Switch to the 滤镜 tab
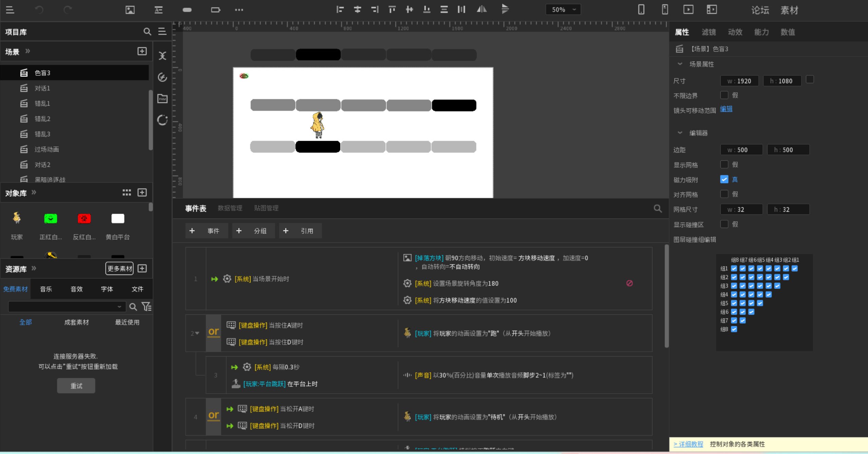868x454 pixels. (708, 32)
